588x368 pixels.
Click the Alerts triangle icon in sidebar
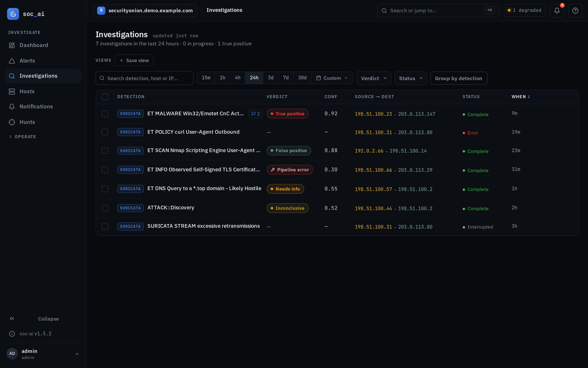pos(12,61)
